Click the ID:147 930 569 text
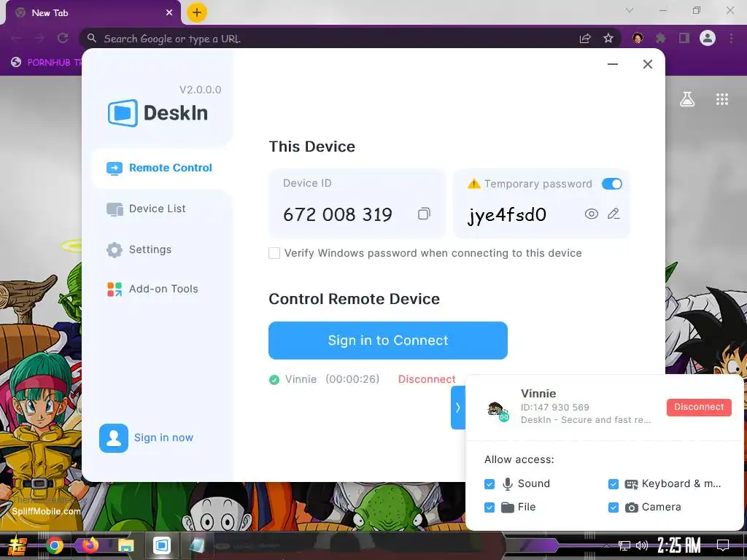The image size is (747, 560). [x=555, y=407]
